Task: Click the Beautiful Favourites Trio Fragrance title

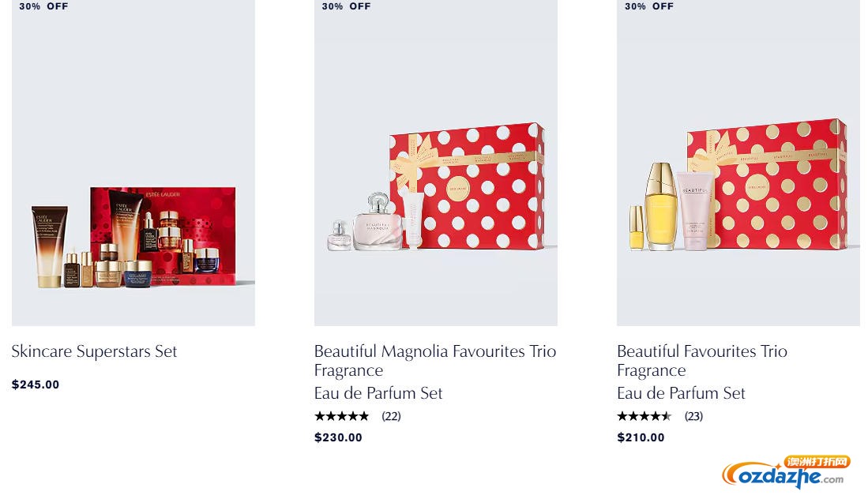Action: 702,361
